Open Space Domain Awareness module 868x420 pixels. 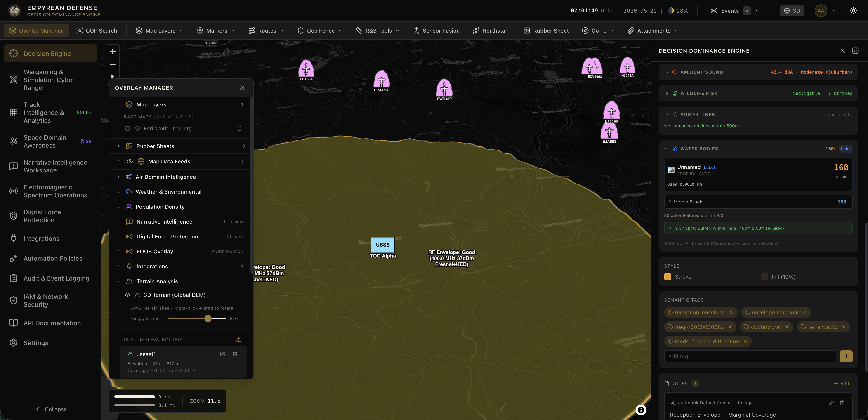pyautogui.click(x=51, y=142)
